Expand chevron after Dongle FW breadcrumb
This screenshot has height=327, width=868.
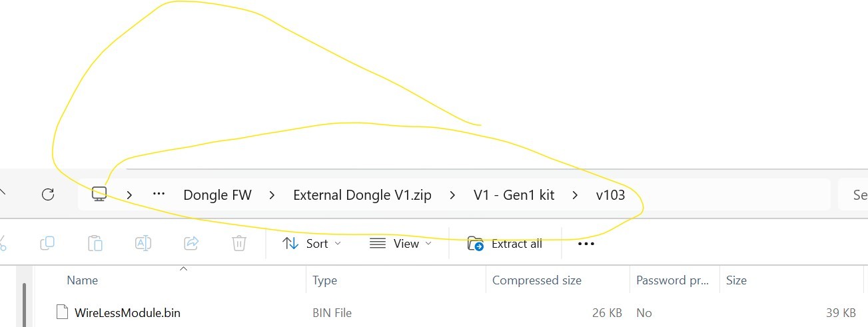coord(272,195)
